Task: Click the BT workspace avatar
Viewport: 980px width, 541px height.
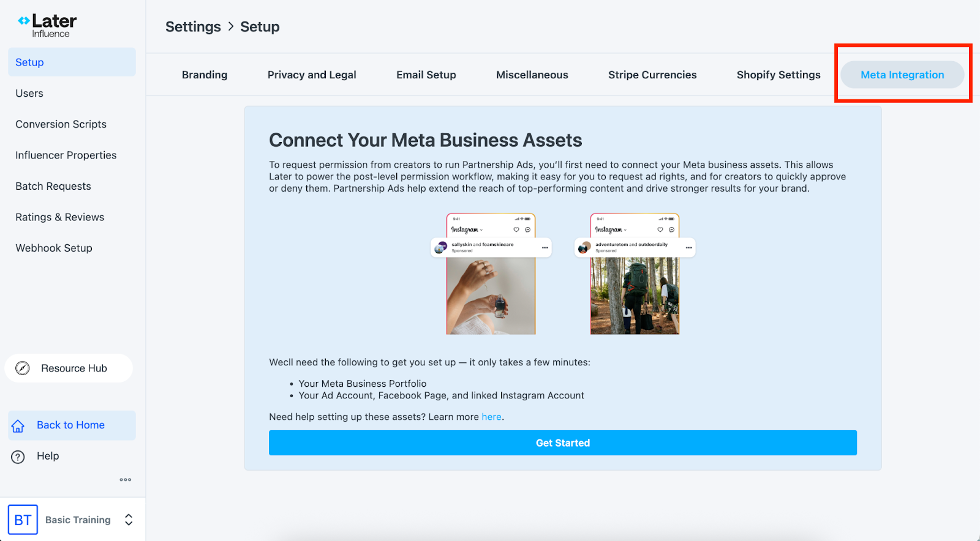Action: pos(23,519)
